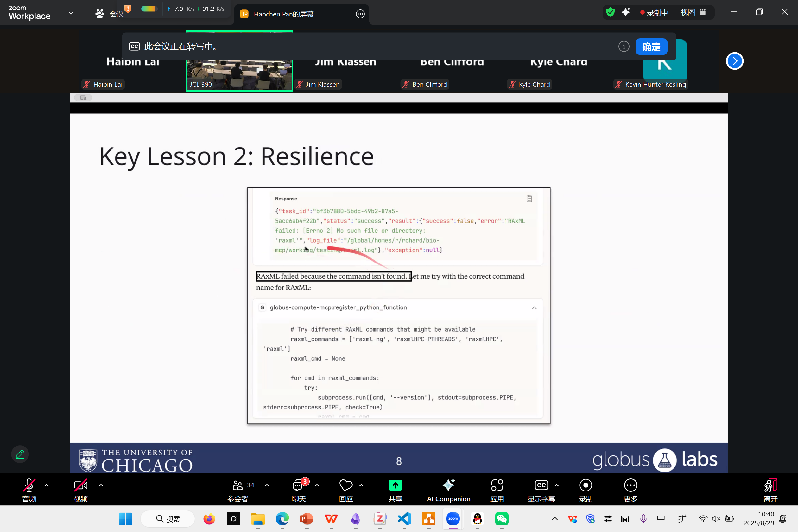
Task: Start video with the camera button
Action: point(81,490)
